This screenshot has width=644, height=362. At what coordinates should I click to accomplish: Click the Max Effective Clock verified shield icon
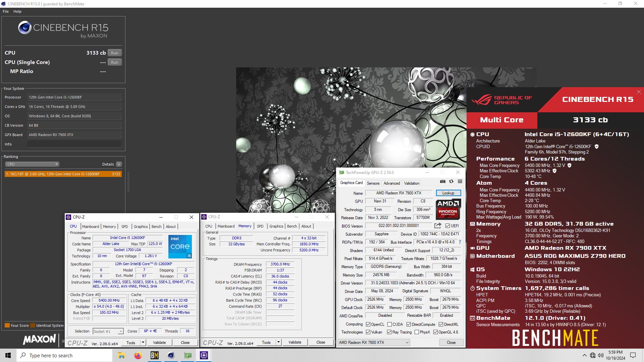[554, 171]
